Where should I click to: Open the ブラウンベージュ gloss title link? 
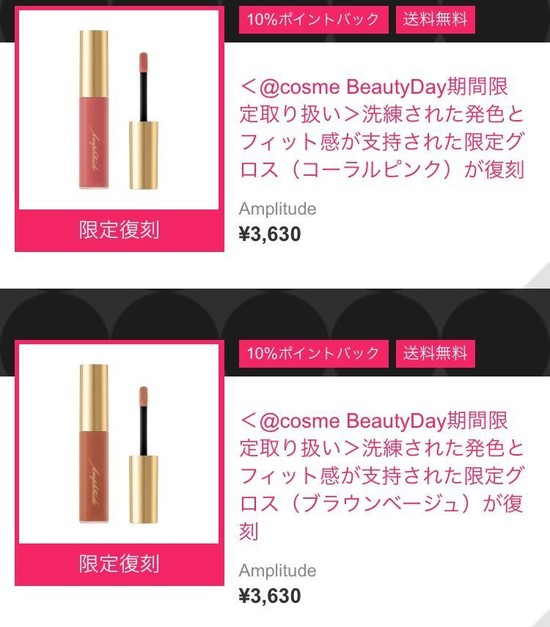click(x=382, y=476)
